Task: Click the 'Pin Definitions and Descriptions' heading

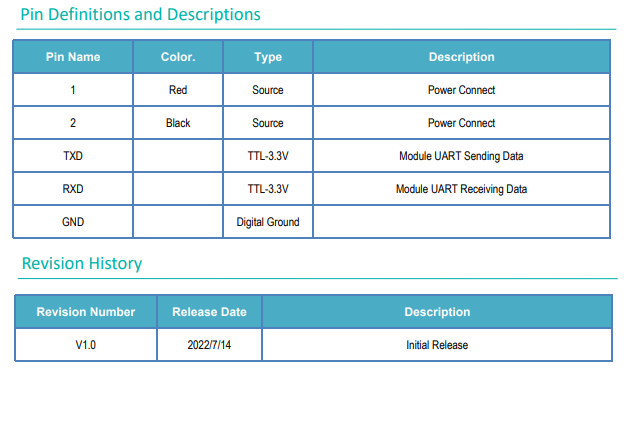Action: point(140,15)
